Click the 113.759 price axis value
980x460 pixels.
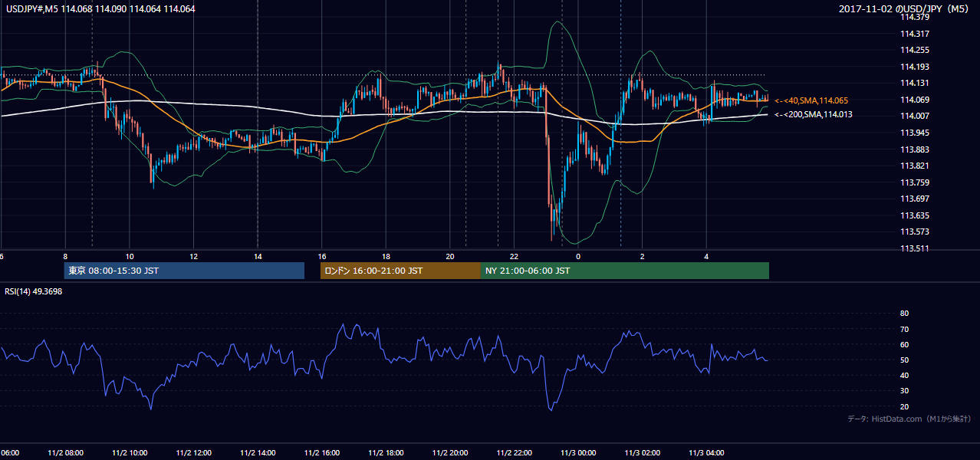[x=914, y=182]
